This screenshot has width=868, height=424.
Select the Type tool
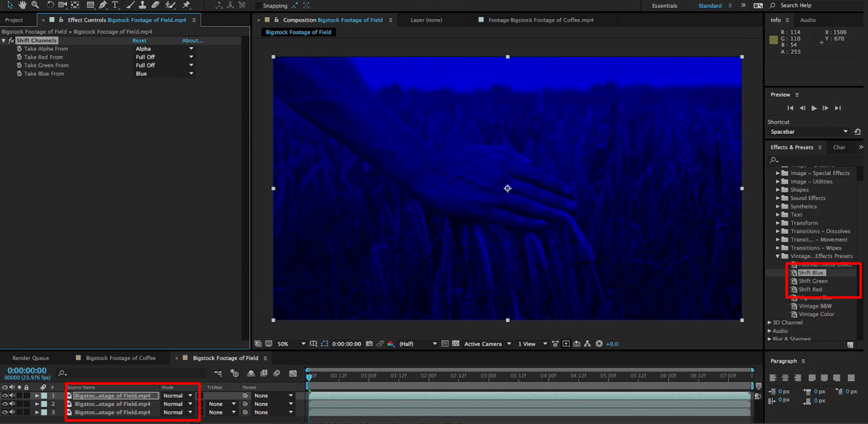point(115,5)
